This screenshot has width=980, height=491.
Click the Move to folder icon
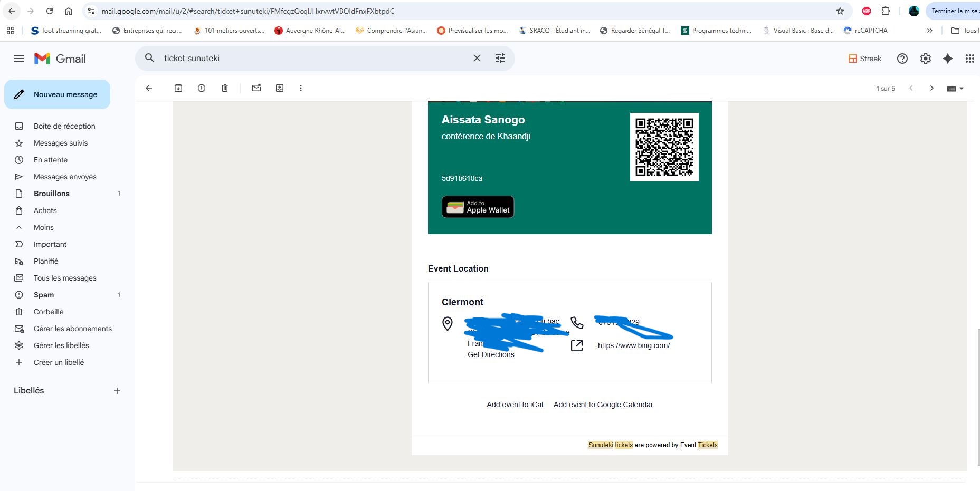click(280, 88)
